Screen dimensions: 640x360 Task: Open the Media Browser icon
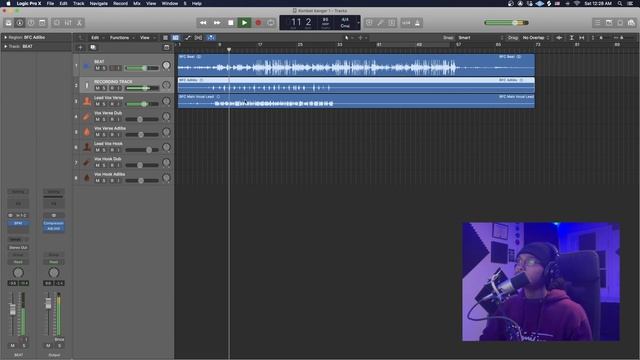(x=631, y=23)
